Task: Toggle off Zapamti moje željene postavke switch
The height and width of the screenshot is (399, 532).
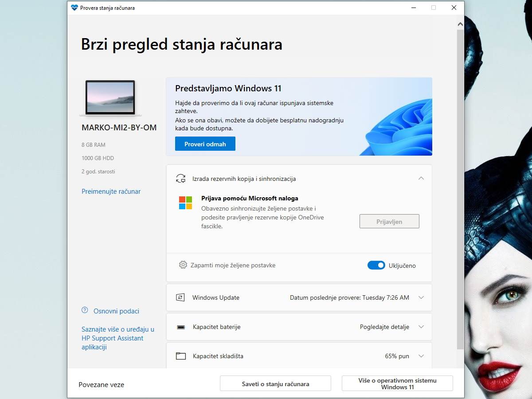Action: [x=376, y=266]
